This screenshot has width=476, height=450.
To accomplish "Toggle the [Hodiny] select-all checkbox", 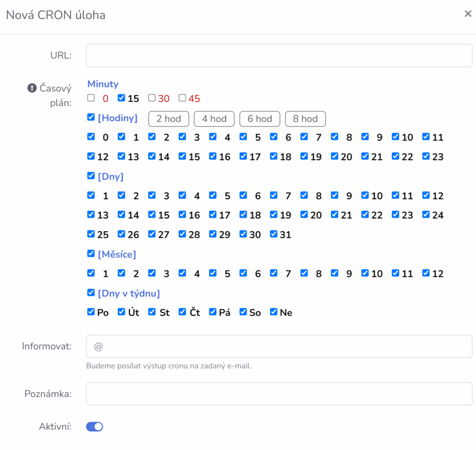I will pyautogui.click(x=91, y=117).
